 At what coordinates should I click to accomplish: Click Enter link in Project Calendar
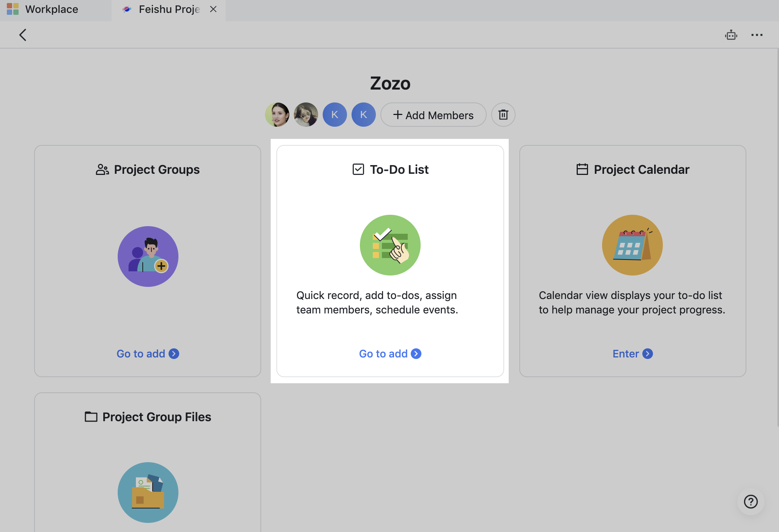(632, 354)
